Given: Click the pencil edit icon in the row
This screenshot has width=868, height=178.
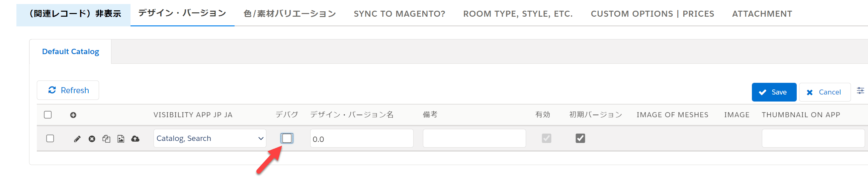Looking at the screenshot, I should pyautogui.click(x=77, y=139).
